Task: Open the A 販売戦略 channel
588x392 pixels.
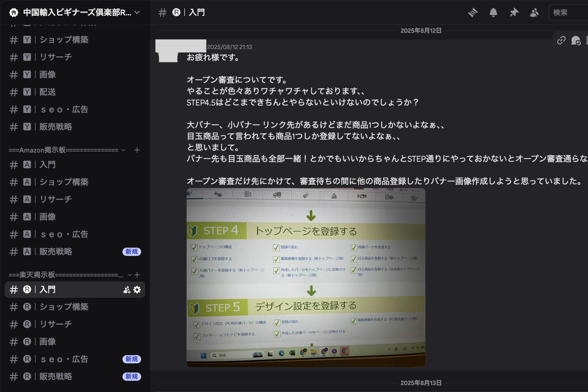Action: coord(75,252)
